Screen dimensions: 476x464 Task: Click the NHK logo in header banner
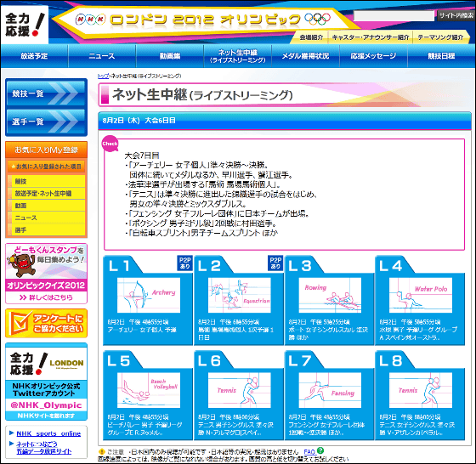pos(90,20)
